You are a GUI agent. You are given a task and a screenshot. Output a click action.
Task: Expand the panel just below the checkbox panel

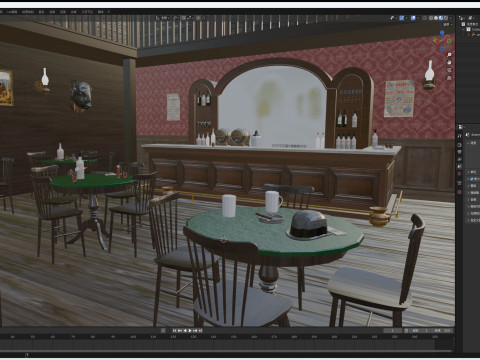coord(468,186)
